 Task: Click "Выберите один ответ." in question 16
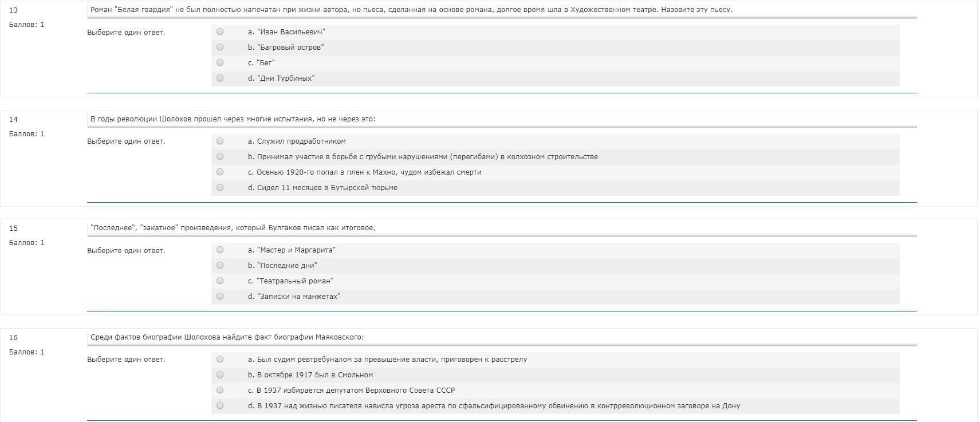point(126,360)
